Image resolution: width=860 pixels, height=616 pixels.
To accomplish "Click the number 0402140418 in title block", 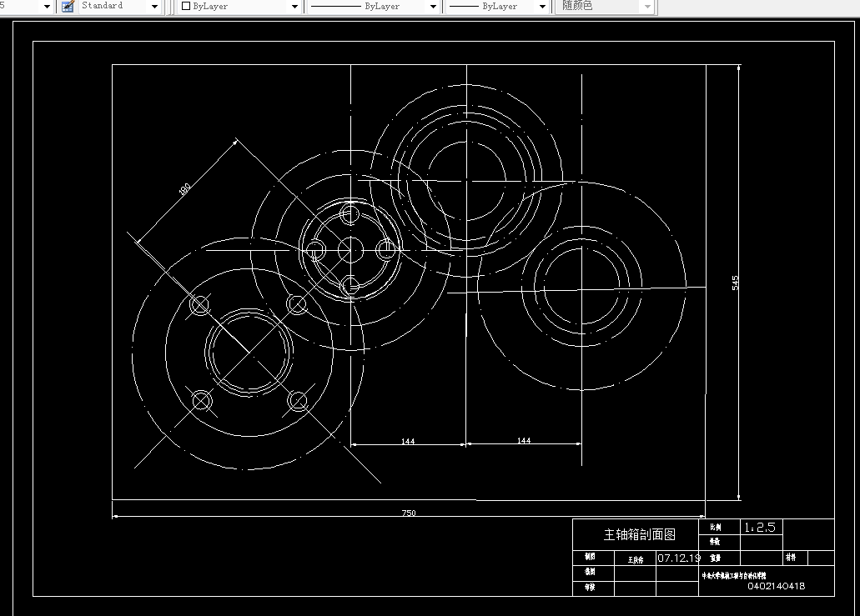I will pos(776,586).
